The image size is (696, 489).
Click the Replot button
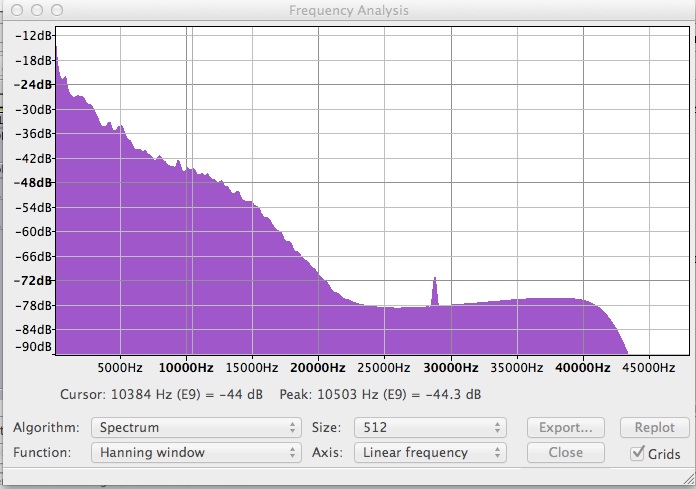click(655, 428)
